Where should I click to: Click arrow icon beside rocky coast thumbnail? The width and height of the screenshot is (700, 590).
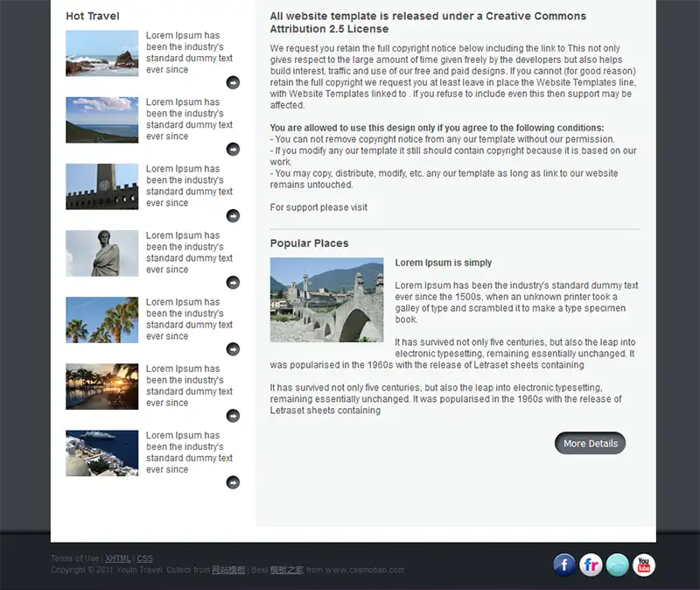[x=233, y=82]
